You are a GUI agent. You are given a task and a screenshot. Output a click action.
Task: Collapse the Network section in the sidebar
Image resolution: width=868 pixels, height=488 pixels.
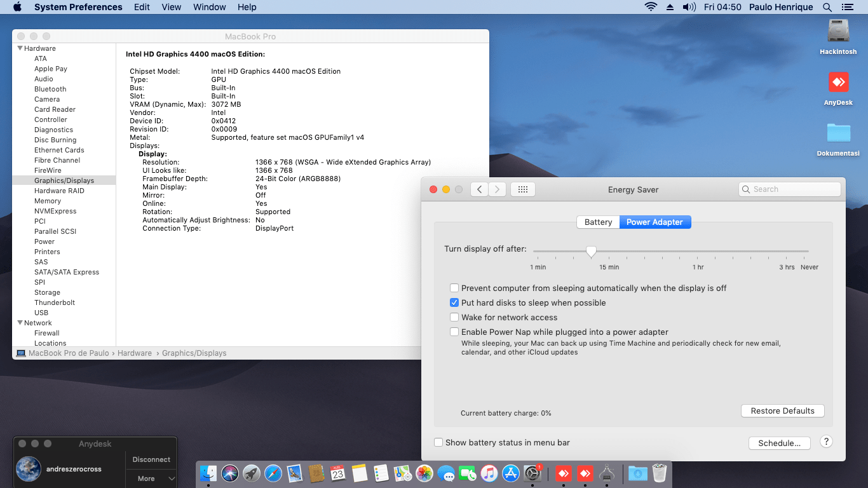point(19,323)
